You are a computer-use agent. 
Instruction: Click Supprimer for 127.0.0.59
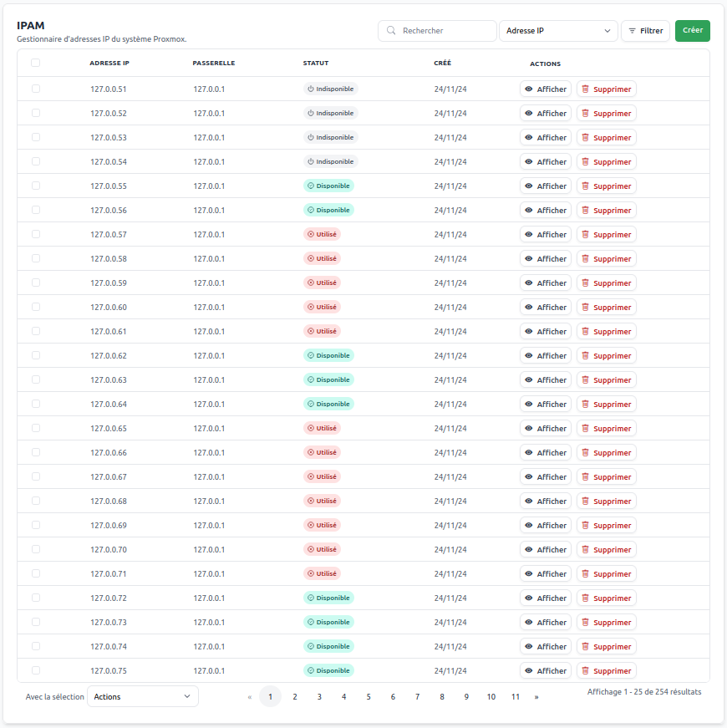coord(607,283)
